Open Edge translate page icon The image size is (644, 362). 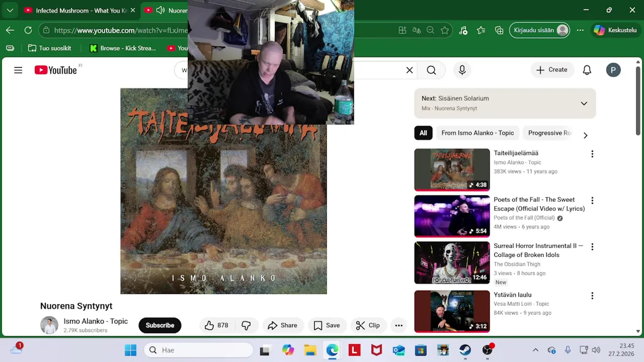point(417,30)
